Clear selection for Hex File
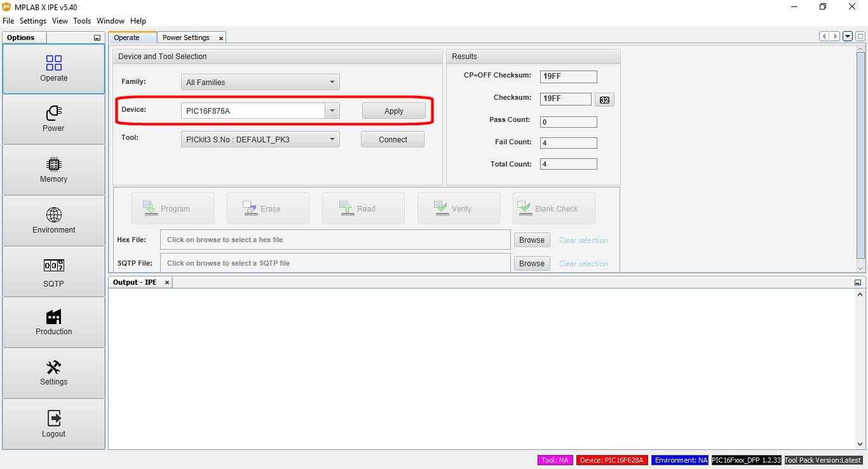This screenshot has height=469, width=868. coord(583,240)
